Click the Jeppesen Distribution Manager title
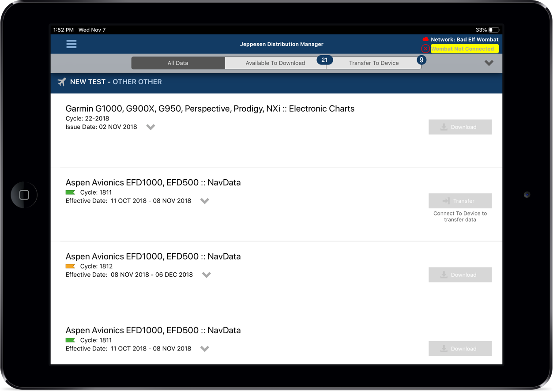553x392 pixels. [x=282, y=44]
